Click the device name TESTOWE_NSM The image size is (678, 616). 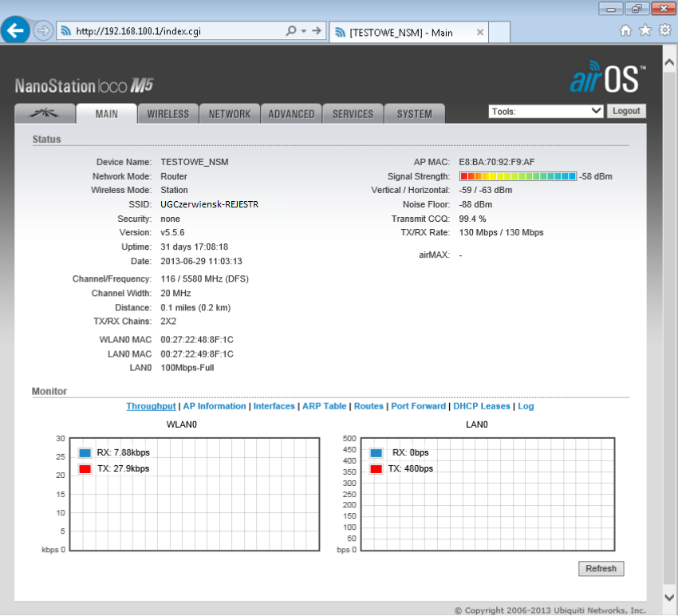point(195,162)
